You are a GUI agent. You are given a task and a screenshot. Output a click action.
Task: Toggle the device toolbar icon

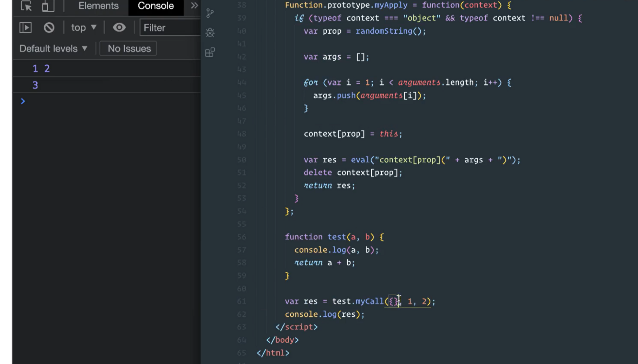tap(48, 6)
